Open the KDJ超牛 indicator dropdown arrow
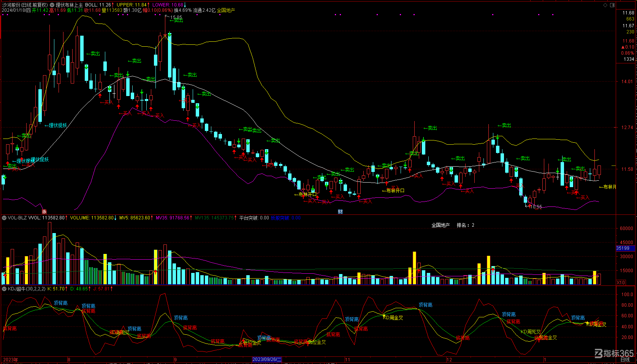 [x=4, y=289]
